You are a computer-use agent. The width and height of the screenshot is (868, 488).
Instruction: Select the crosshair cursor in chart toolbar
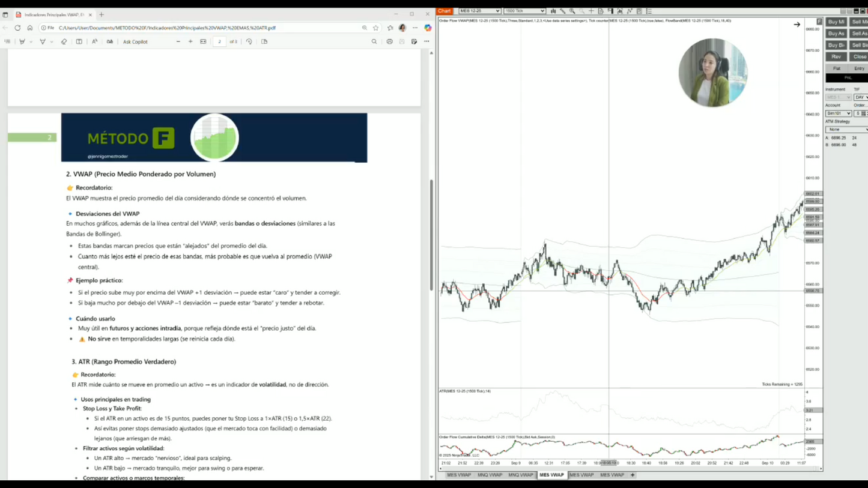click(x=591, y=11)
